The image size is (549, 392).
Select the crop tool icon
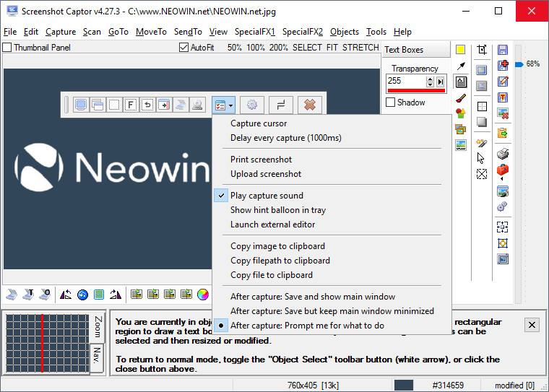click(x=482, y=50)
